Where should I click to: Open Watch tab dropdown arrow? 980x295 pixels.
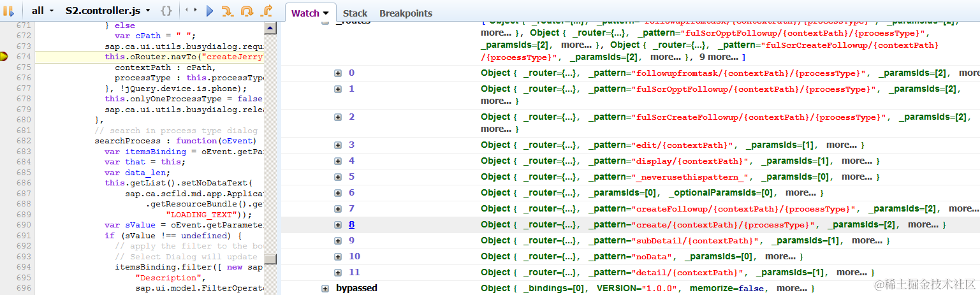point(326,13)
